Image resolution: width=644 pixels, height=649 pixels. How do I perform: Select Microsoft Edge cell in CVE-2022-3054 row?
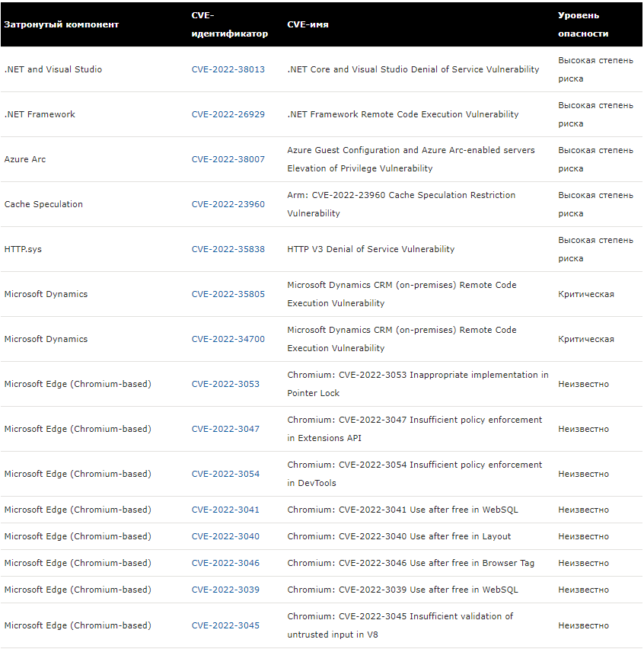pyautogui.click(x=78, y=474)
